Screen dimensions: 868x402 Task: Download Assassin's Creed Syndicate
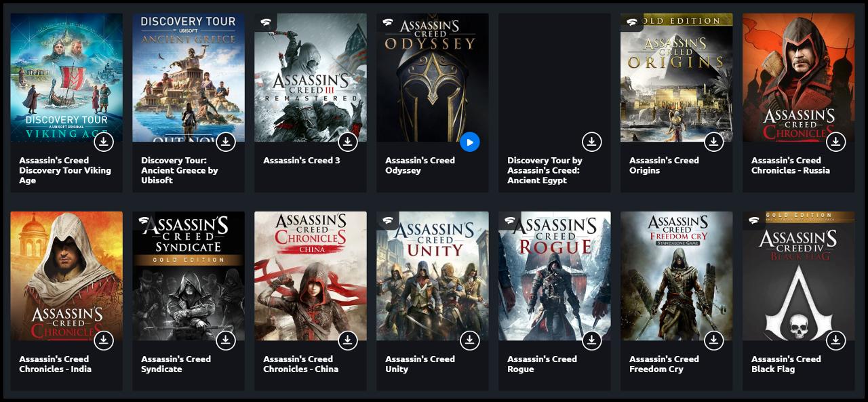coord(226,340)
